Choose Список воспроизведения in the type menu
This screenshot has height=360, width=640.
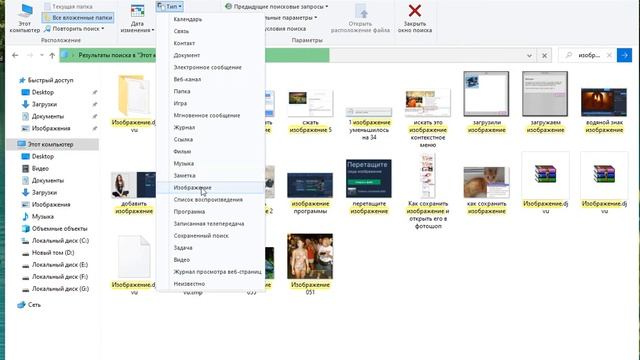coord(211,200)
